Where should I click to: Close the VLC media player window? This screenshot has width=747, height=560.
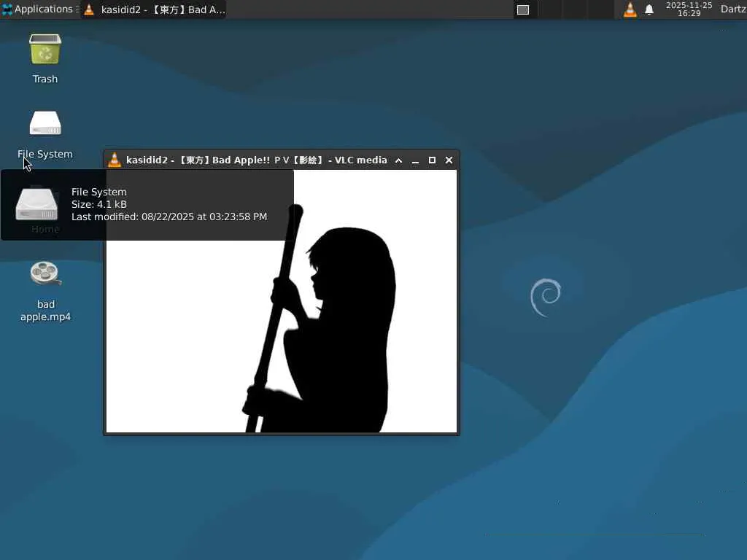click(x=449, y=160)
